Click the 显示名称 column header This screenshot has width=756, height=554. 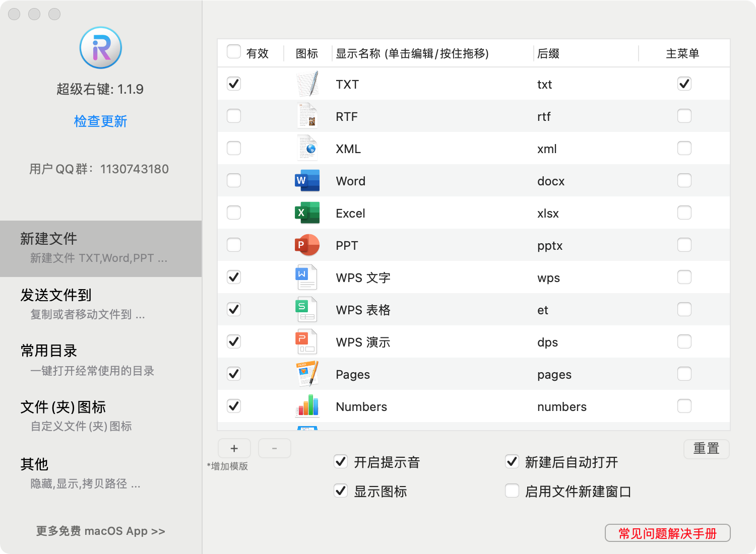[x=412, y=53]
